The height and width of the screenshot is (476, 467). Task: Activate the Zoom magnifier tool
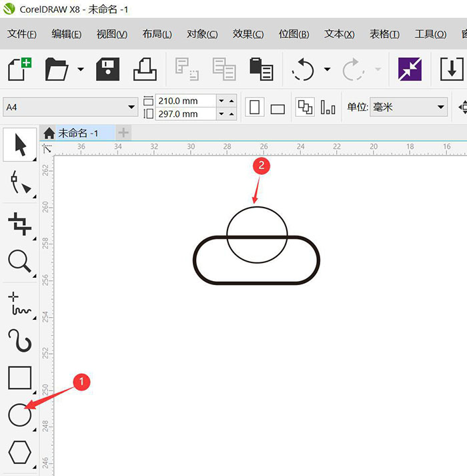20,262
